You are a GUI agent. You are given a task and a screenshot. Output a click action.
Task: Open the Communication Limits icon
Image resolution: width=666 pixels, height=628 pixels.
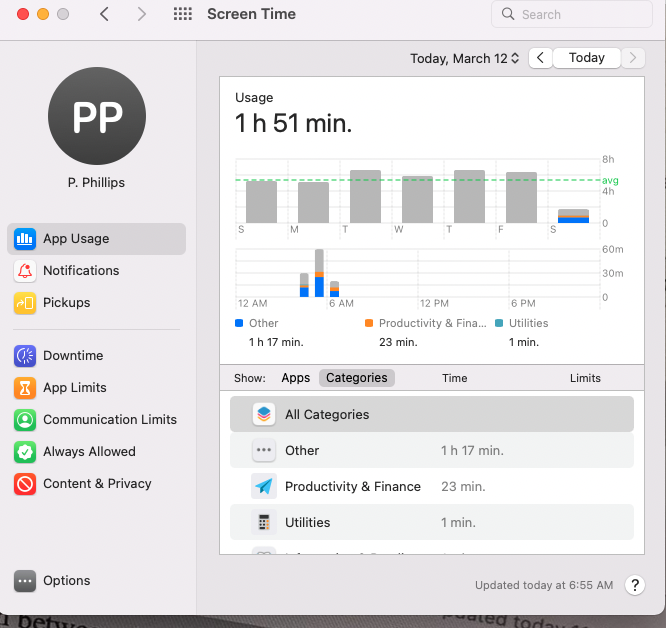[x=25, y=420]
